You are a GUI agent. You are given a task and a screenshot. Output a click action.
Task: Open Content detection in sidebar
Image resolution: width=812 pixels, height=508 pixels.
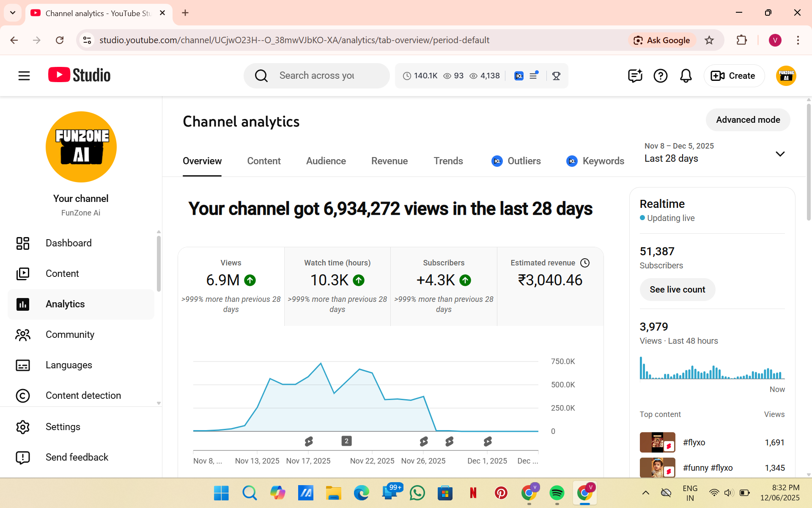click(83, 395)
